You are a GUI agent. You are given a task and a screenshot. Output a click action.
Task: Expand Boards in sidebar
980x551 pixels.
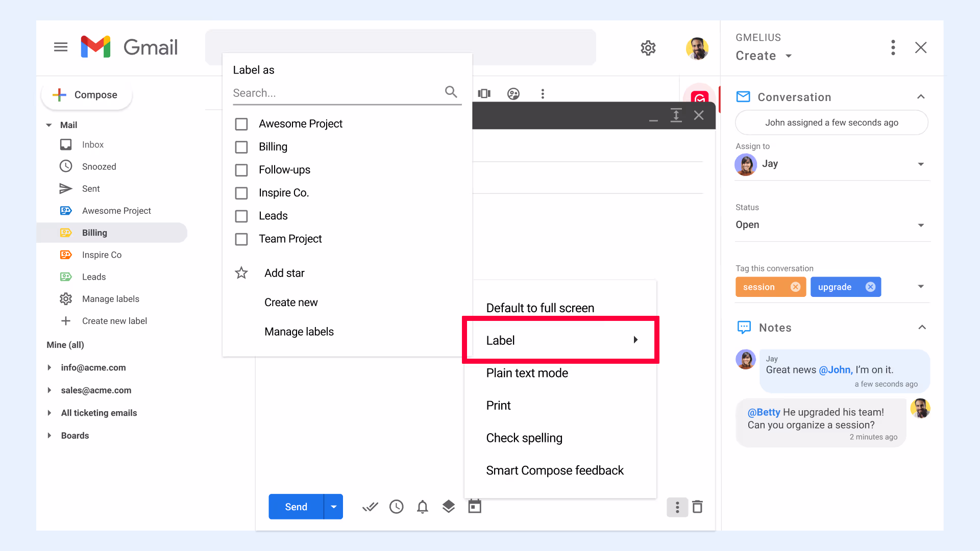point(50,436)
